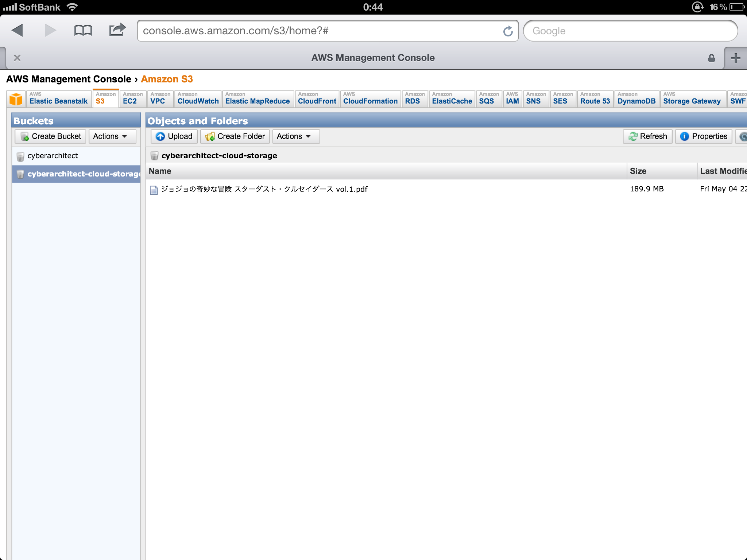Sort by the Size column header
This screenshot has height=560, width=747.
pyautogui.click(x=662, y=171)
